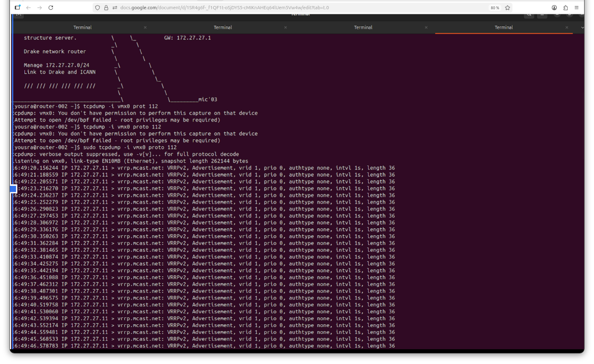Close the active fourth Terminal tab
The height and width of the screenshot is (364, 594).
[x=567, y=27]
